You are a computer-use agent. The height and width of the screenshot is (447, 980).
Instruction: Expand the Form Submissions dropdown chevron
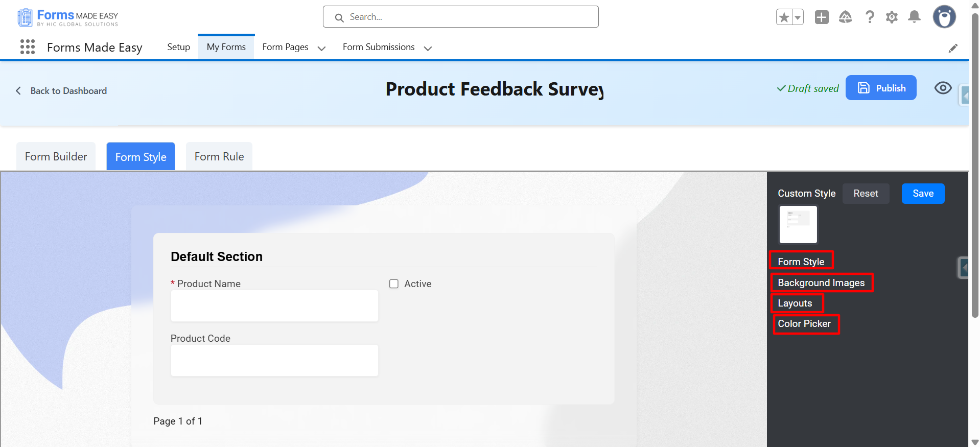[x=428, y=48]
